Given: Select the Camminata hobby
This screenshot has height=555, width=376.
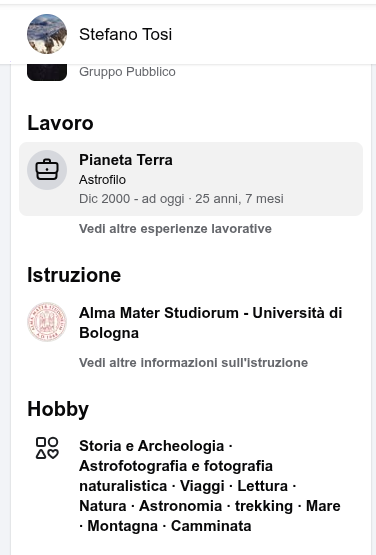Looking at the screenshot, I should [x=211, y=526].
